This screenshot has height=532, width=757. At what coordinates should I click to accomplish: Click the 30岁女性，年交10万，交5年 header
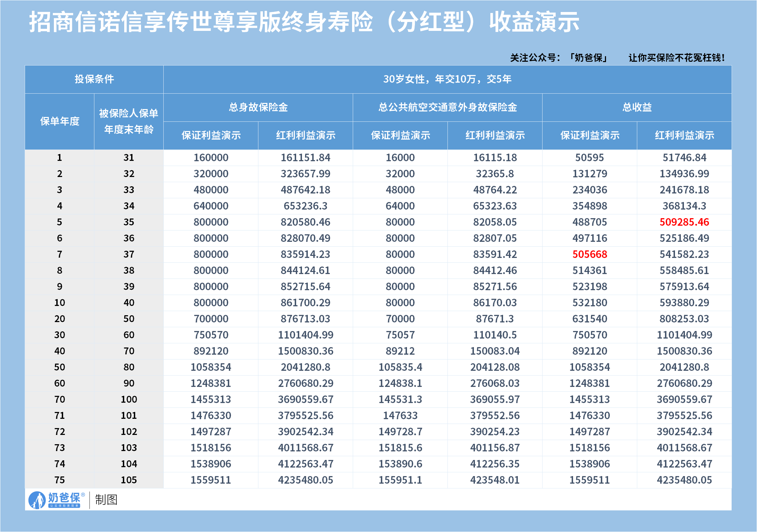[447, 79]
